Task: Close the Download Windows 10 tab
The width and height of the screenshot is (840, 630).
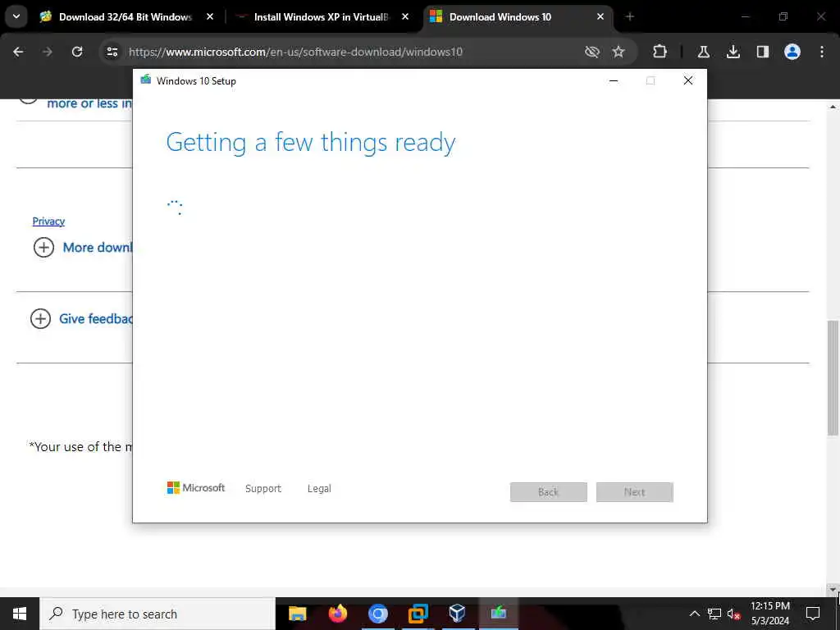Action: tap(600, 17)
